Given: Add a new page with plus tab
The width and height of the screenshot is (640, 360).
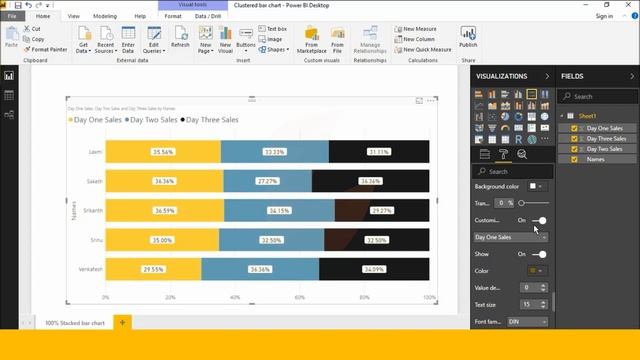Looking at the screenshot, I should point(122,322).
